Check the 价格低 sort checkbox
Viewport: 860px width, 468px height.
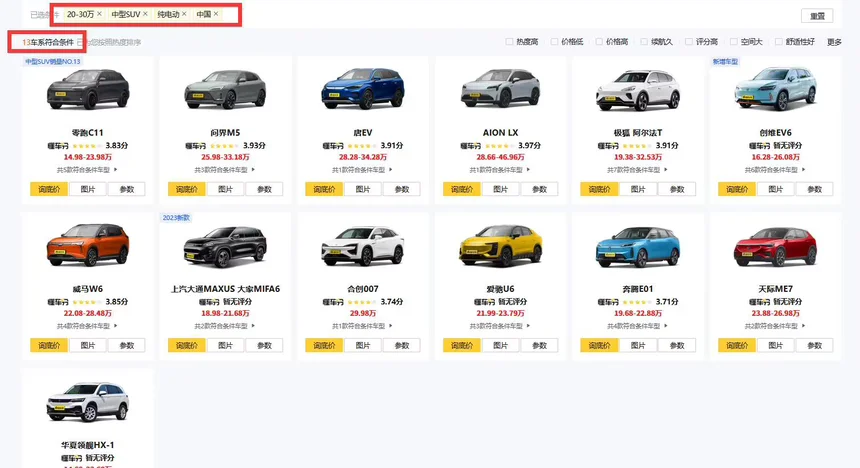(555, 42)
